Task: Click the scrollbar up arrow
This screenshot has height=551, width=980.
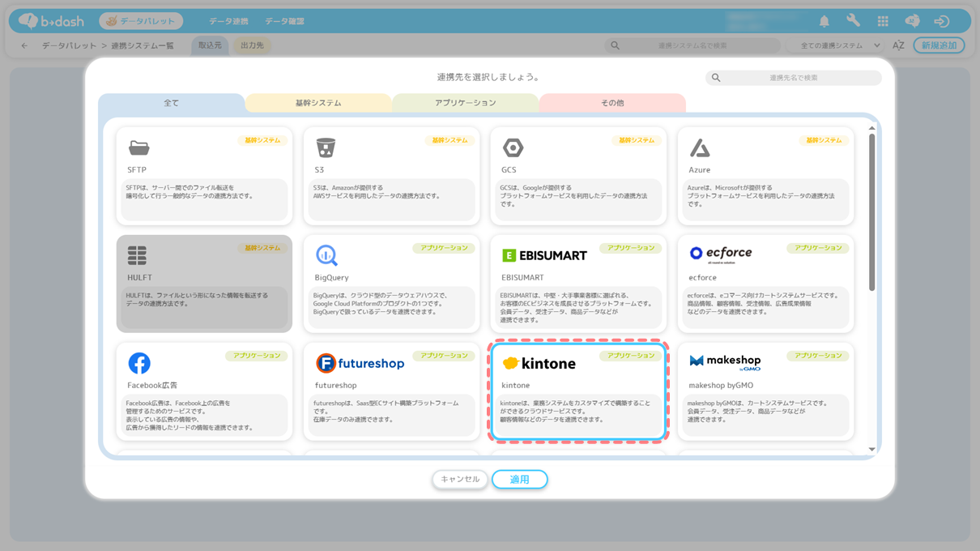Action: [871, 128]
